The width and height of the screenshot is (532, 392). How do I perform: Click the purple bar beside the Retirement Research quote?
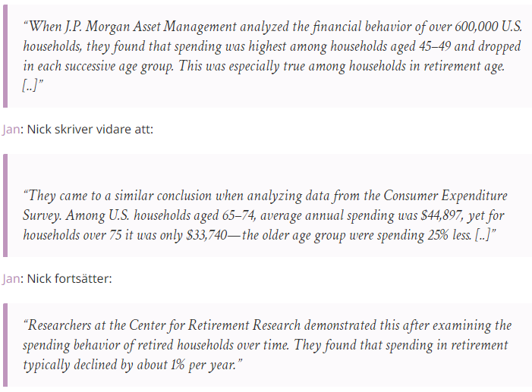[x=6, y=345]
